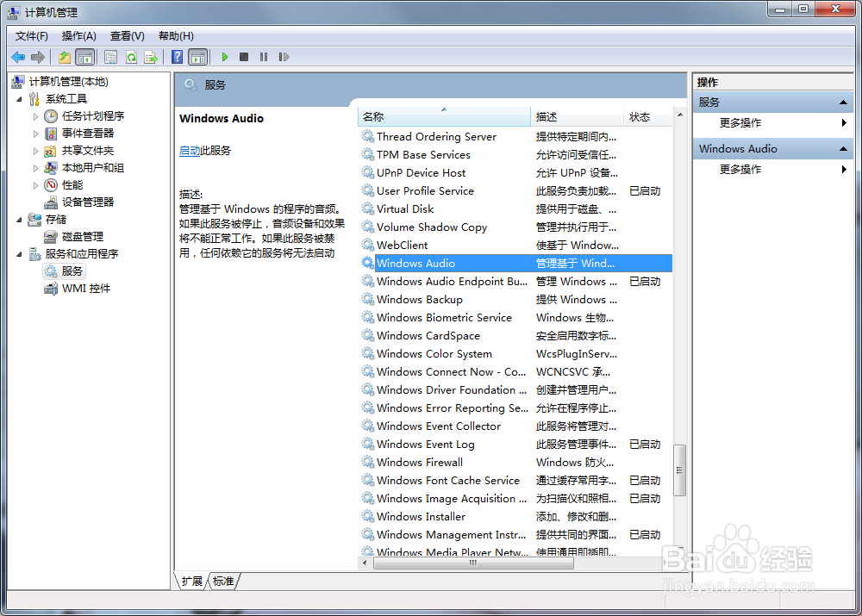Select 事件查看器 in the tree
Screen dimensions: 862x616
click(88, 133)
